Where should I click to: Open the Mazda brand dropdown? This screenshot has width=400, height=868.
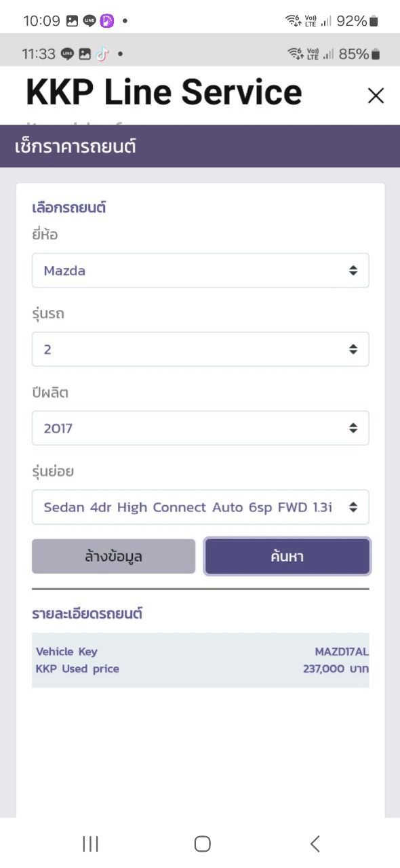[201, 271]
